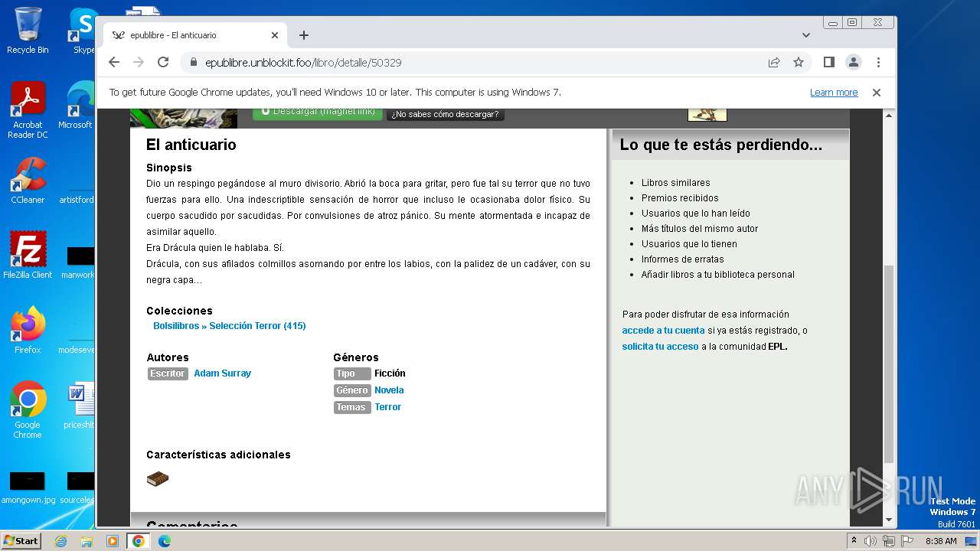Viewport: 980px width, 551px height.
Task: Open a new browser tab
Action: click(x=304, y=35)
